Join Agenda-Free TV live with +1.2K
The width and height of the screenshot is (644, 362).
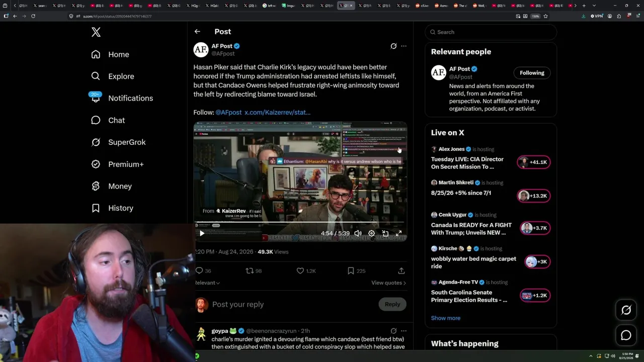pos(535,295)
